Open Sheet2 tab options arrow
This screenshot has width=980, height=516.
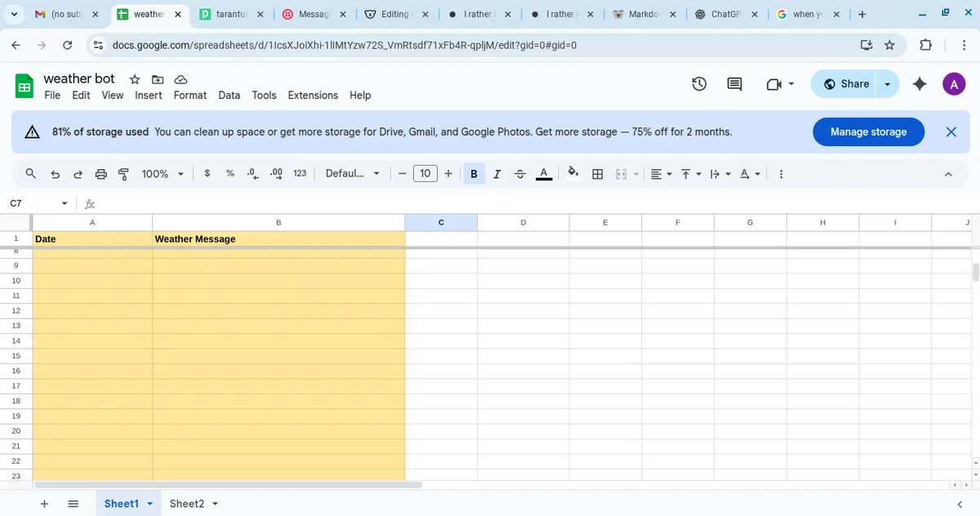[216, 504]
